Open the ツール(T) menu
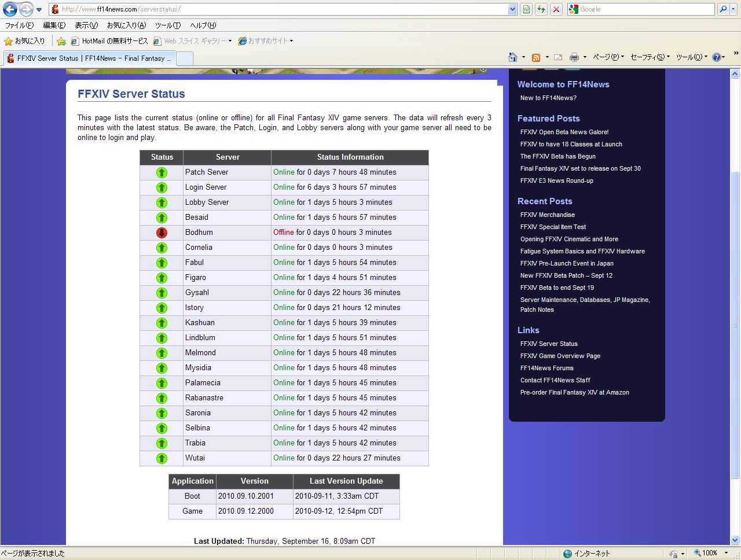 pyautogui.click(x=168, y=25)
